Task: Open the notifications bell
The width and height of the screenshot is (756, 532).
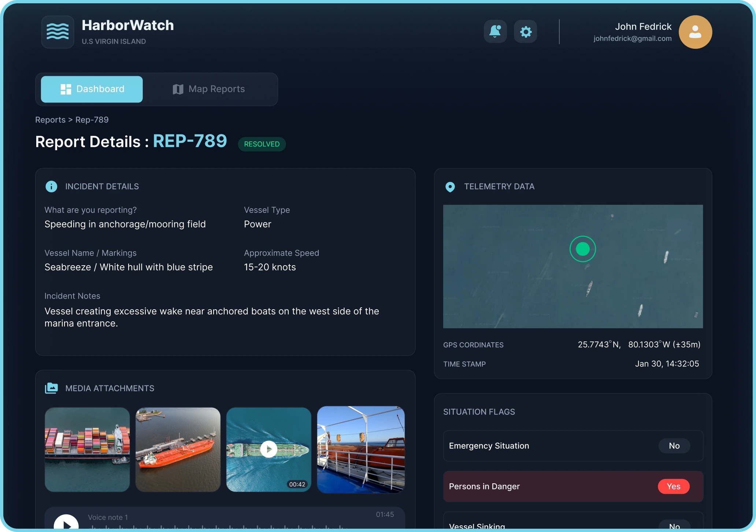Action: point(495,32)
